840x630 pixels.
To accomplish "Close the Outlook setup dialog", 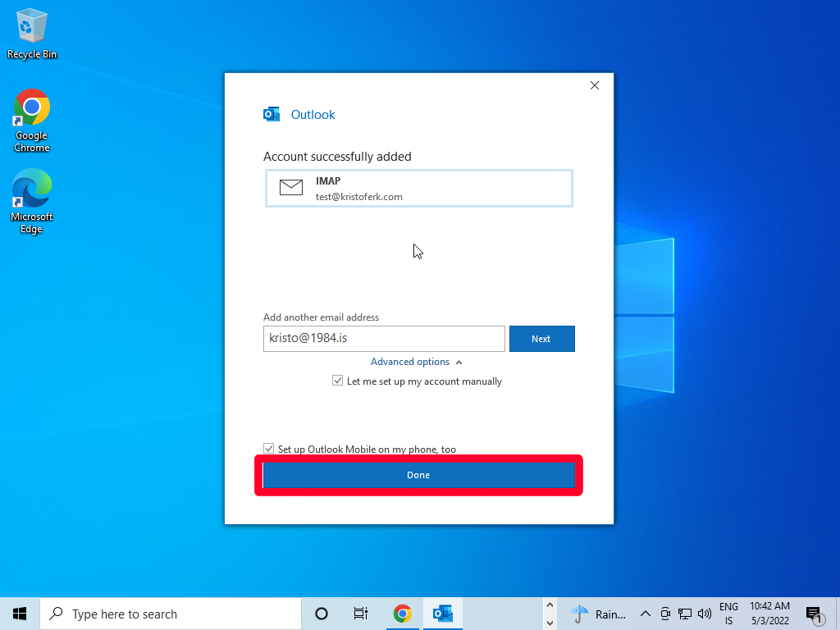I will pos(595,85).
